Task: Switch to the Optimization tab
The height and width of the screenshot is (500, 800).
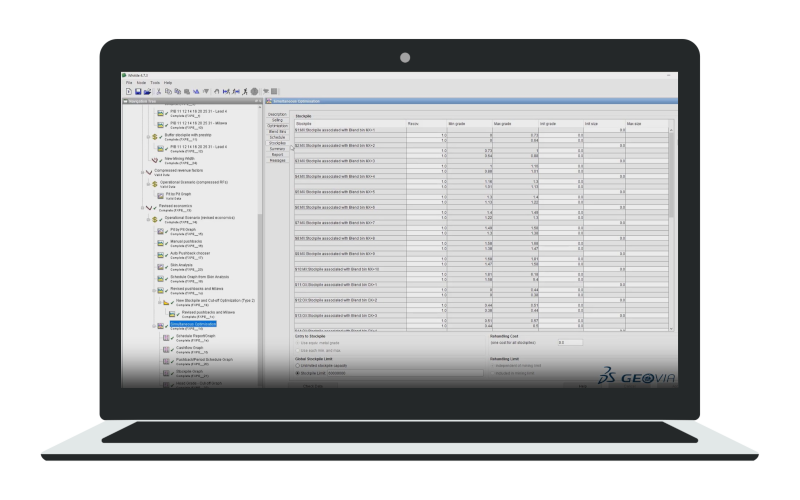Action: [277, 126]
